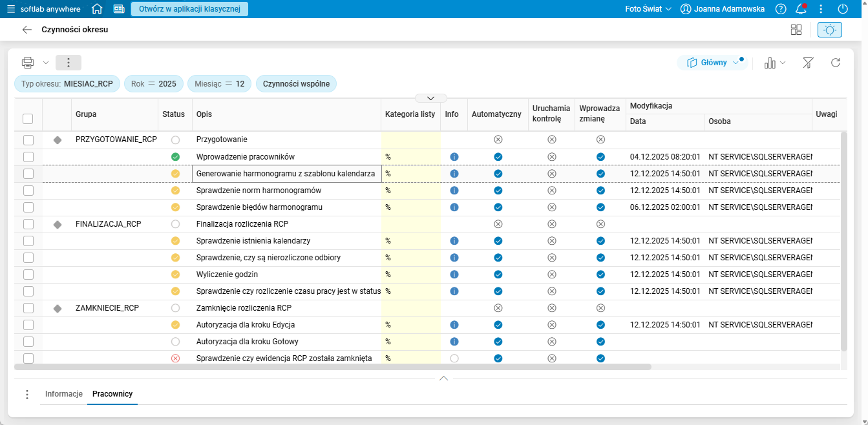Open the notifications bell
Viewport: 868px width, 425px height.
[801, 9]
